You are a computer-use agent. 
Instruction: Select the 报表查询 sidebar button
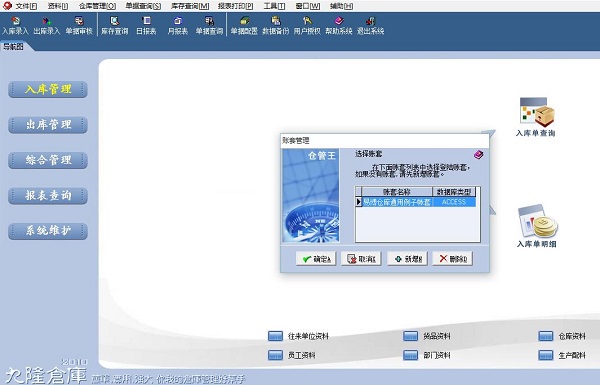(x=48, y=196)
